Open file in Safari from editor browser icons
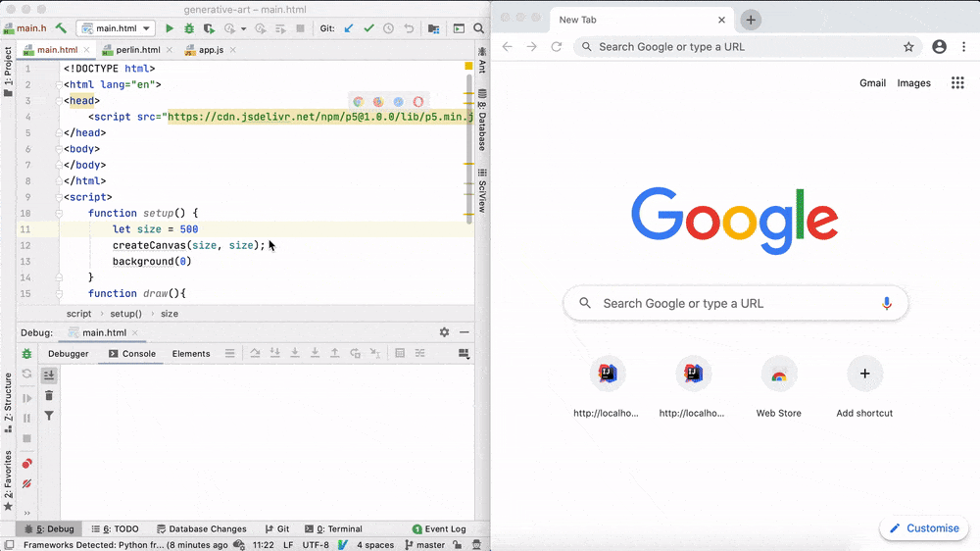Viewport: 980px width, 551px height. [398, 101]
